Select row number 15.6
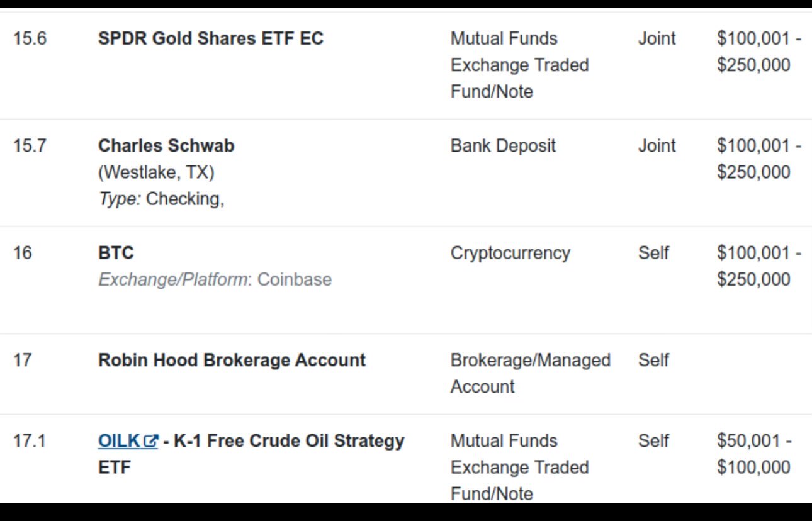 (x=30, y=38)
